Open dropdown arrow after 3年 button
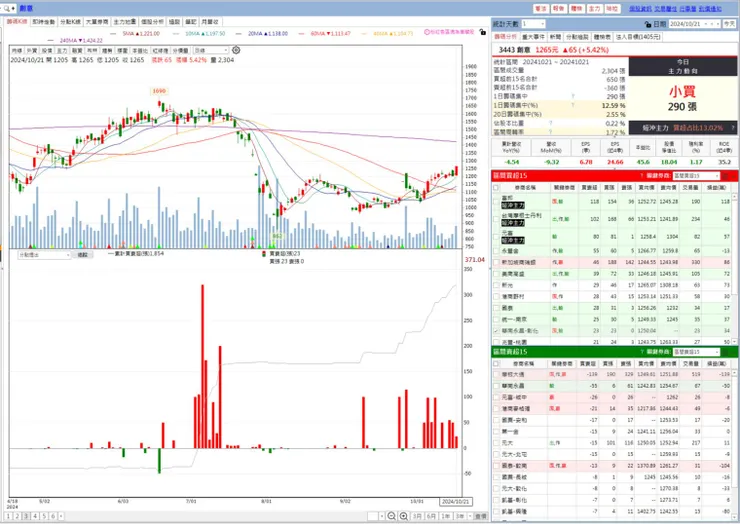The height and width of the screenshot is (524, 740). (x=469, y=516)
